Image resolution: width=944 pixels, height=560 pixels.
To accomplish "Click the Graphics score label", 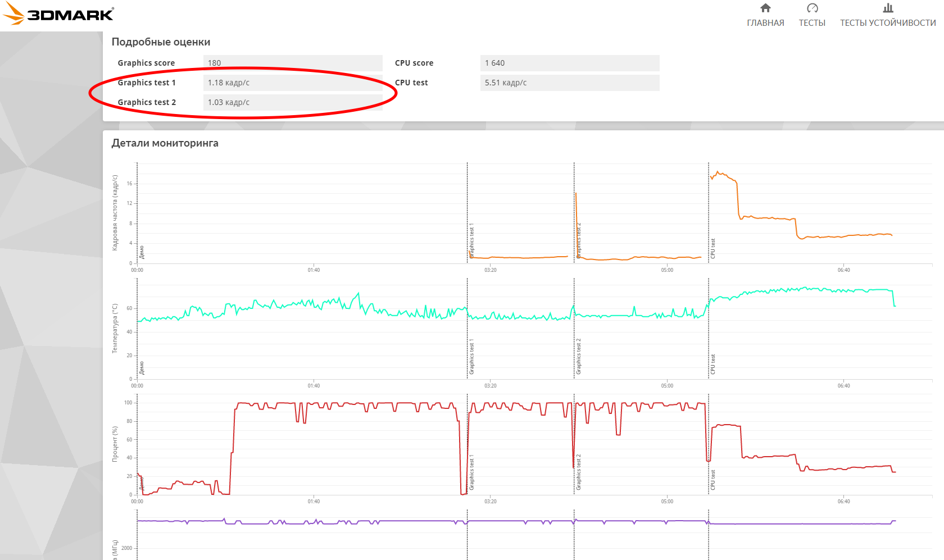I will click(x=146, y=63).
